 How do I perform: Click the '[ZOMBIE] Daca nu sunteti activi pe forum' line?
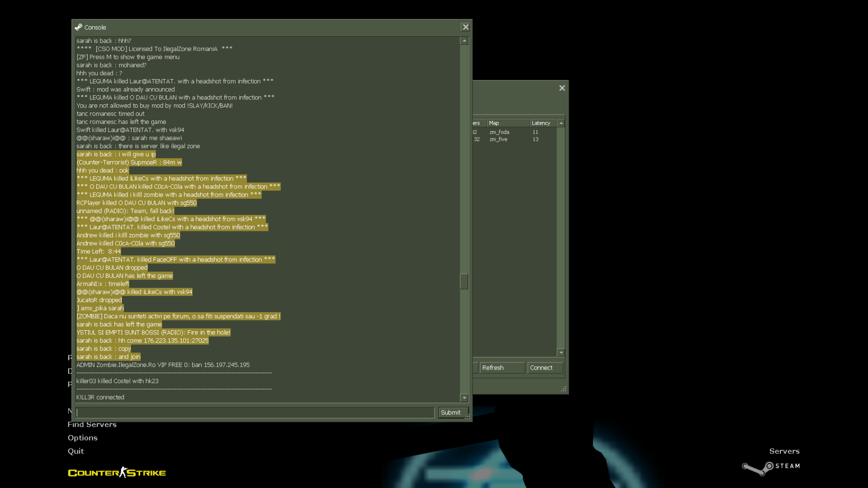click(x=179, y=316)
